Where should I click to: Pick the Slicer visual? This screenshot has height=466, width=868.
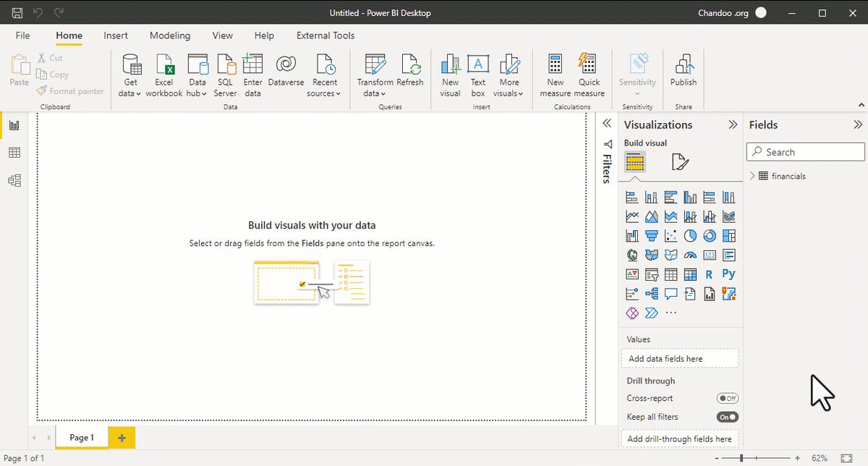651,274
